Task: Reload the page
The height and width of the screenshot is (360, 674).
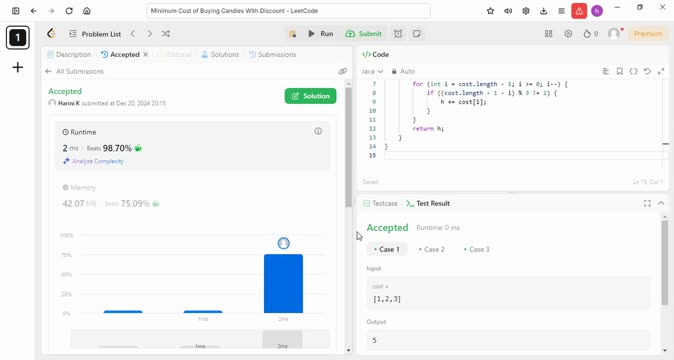Action: click(69, 11)
